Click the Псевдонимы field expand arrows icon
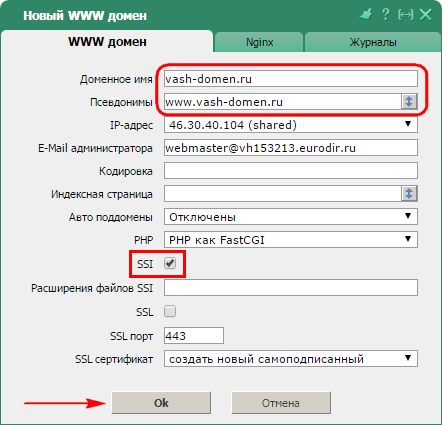 409,101
